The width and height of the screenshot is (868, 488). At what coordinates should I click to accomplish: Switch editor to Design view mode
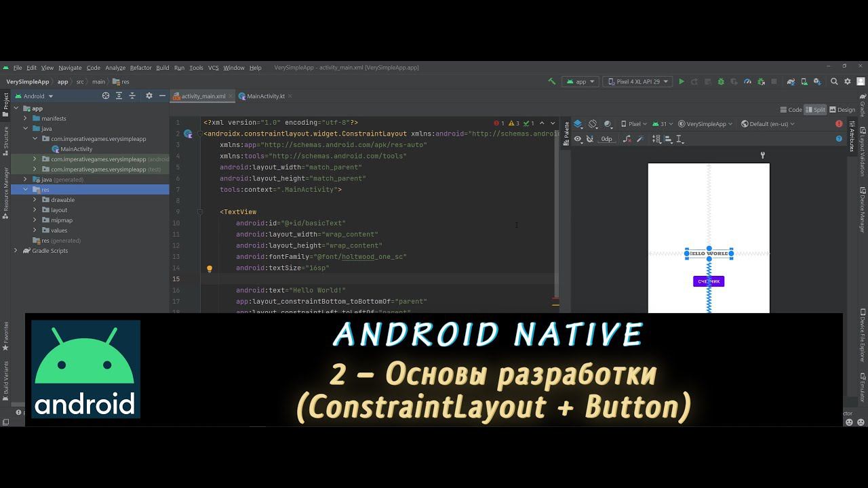point(842,110)
